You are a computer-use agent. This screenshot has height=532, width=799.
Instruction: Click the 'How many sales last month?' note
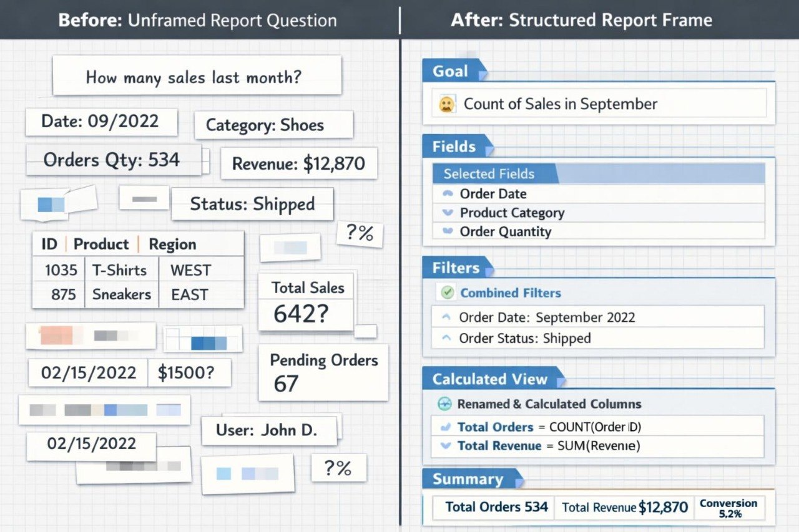pyautogui.click(x=197, y=75)
